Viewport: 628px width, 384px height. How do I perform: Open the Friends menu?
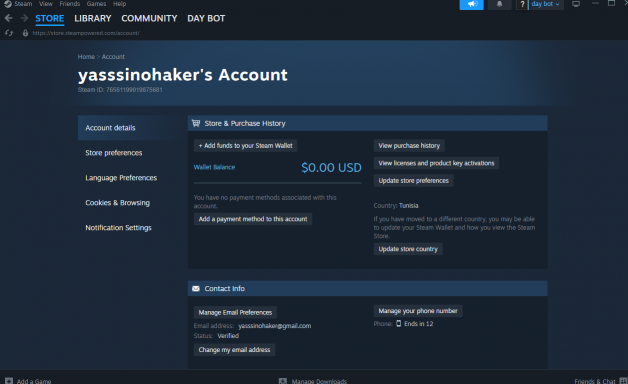(70, 4)
